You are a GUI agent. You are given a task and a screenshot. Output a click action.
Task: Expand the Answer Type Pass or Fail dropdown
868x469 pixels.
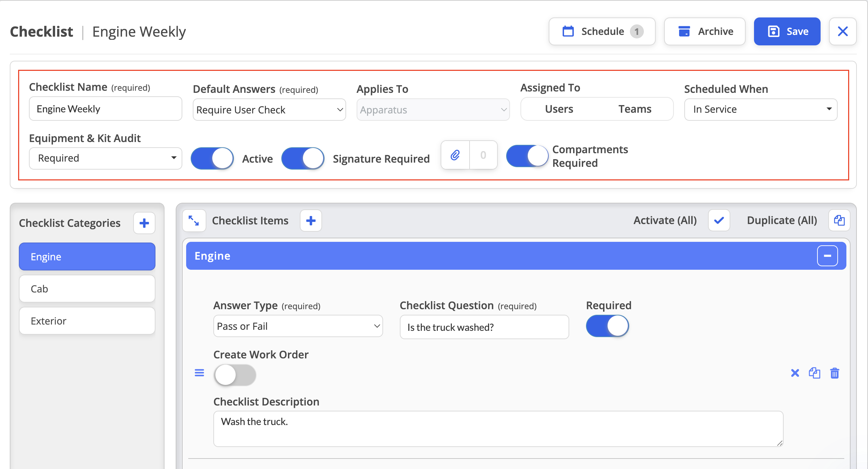[298, 326]
